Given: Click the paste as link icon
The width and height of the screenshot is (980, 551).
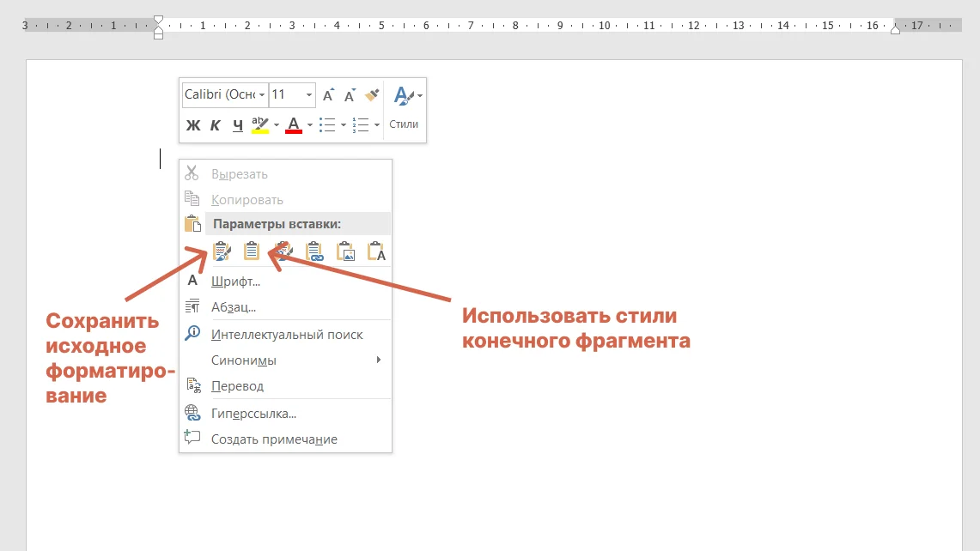Looking at the screenshot, I should pos(314,251).
